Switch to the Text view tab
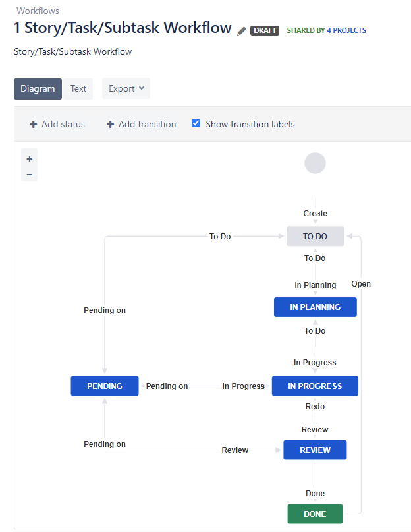411x532 pixels. coord(78,88)
